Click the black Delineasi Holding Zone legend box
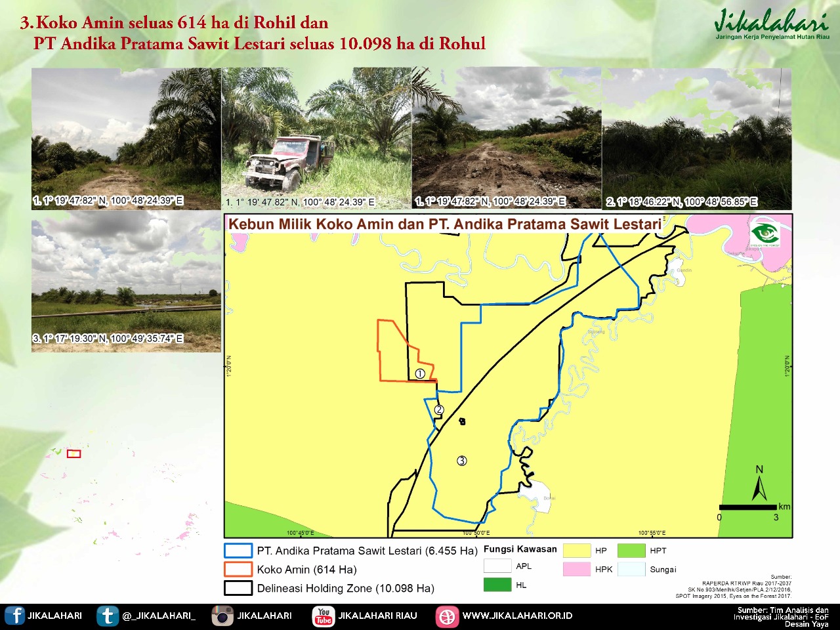 tap(238, 588)
